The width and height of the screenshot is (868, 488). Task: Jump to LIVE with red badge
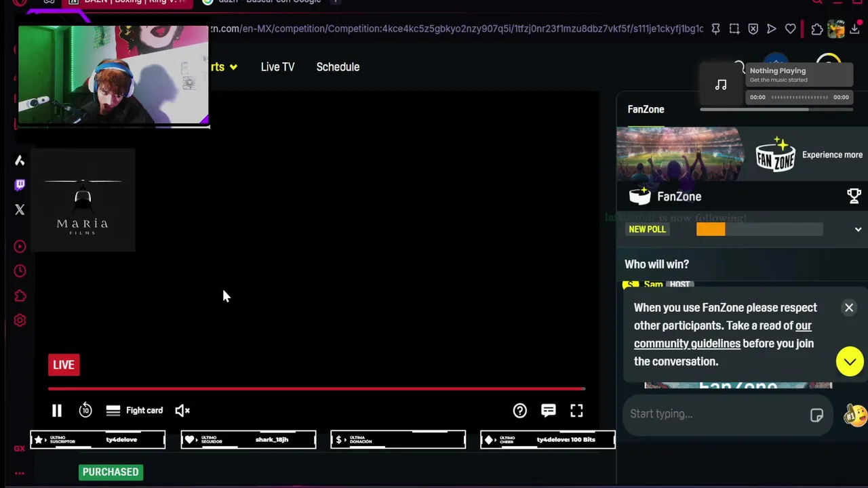64,365
